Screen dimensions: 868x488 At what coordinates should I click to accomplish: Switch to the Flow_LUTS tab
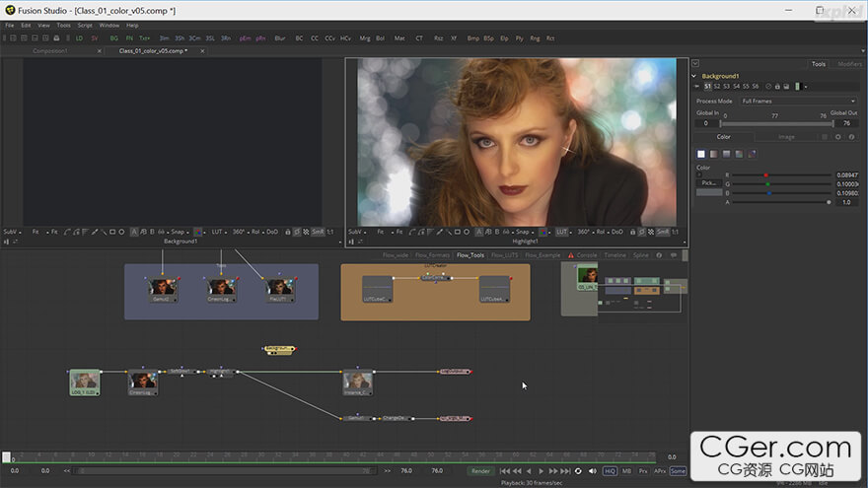(504, 255)
